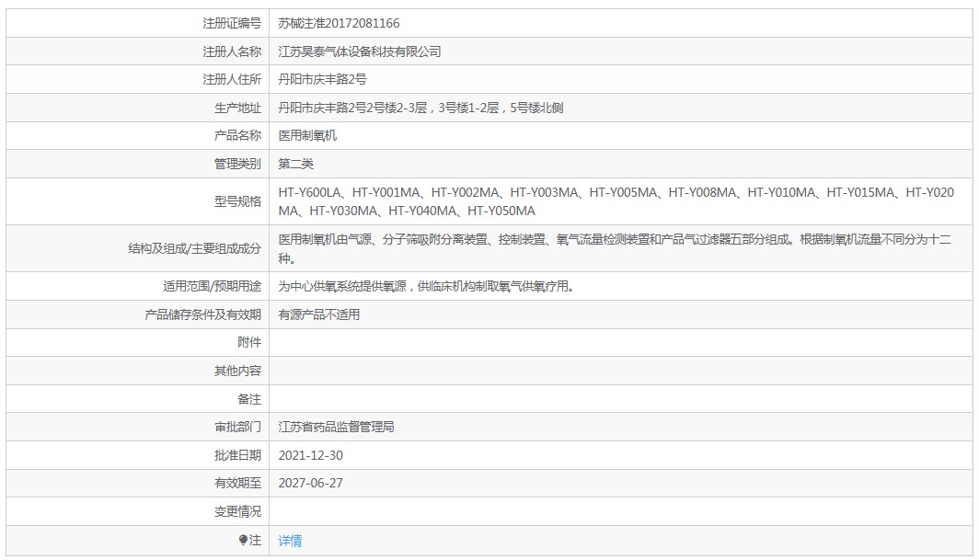
Task: Click the 产品储存条件及有效期 label
Action: click(x=203, y=314)
